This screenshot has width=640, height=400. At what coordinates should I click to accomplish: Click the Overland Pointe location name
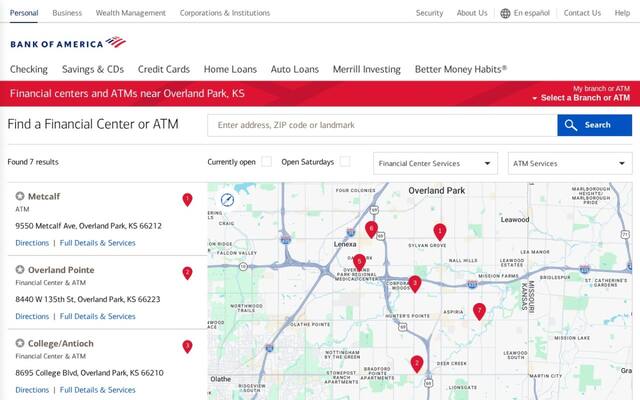click(61, 270)
